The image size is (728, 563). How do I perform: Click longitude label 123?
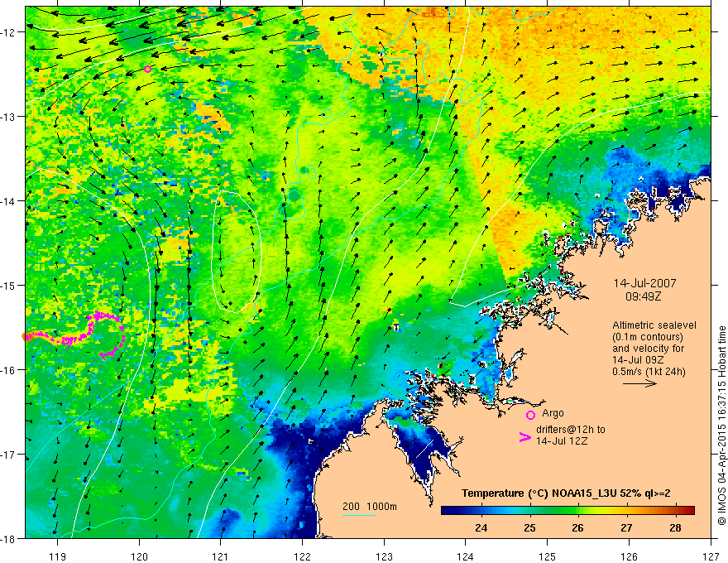point(384,556)
